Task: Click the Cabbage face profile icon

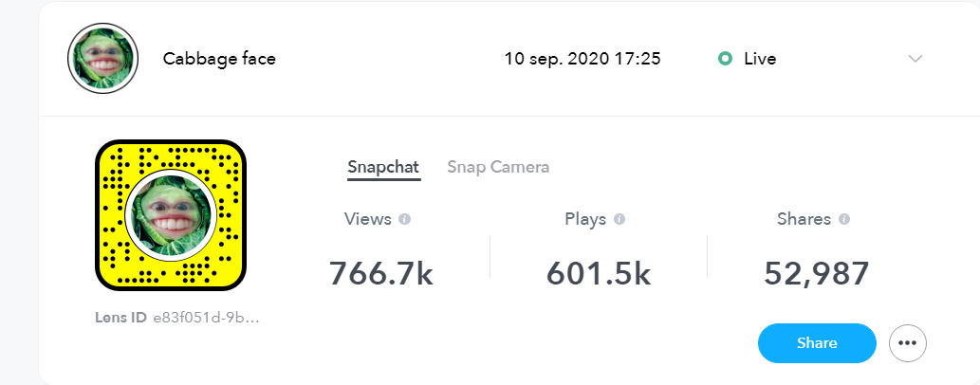Action: point(102,59)
